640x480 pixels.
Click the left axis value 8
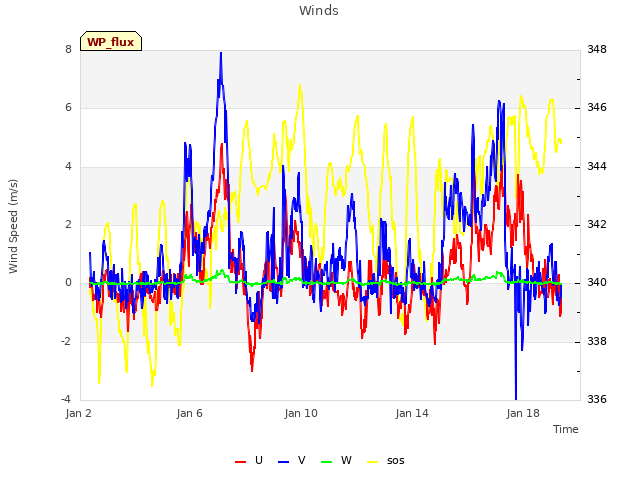click(x=68, y=49)
